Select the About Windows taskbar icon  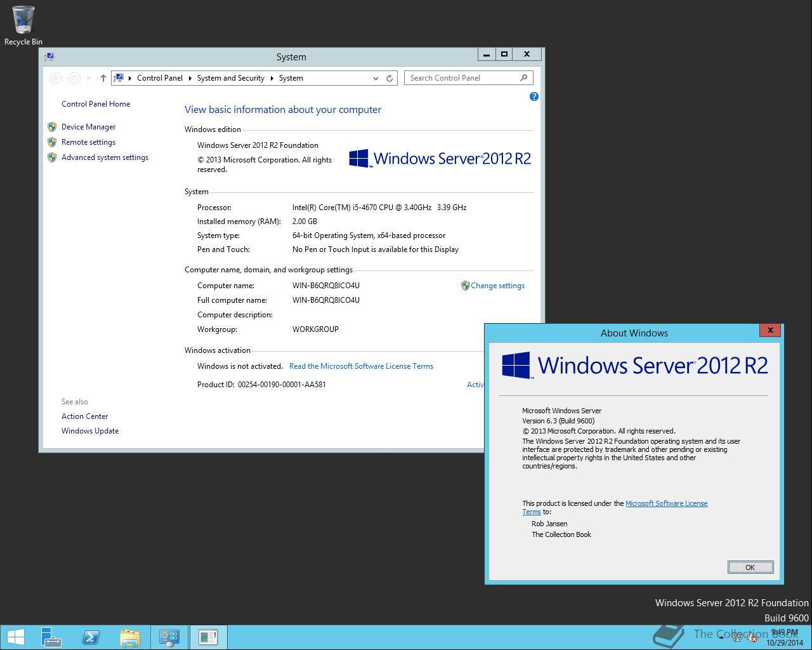click(x=208, y=637)
